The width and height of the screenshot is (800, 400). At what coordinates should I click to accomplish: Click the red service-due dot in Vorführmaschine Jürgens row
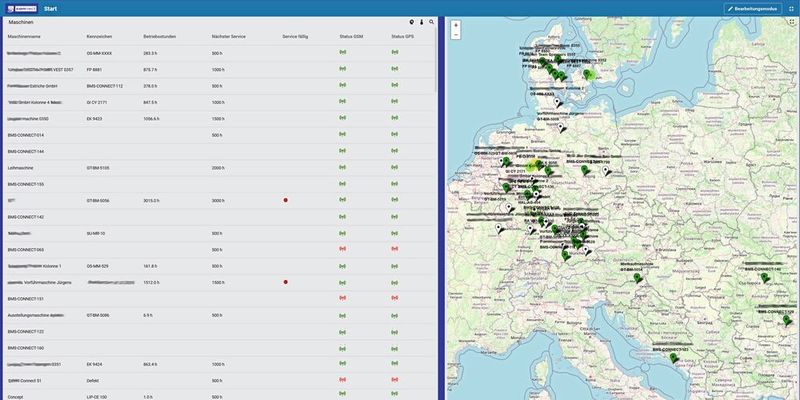286,282
